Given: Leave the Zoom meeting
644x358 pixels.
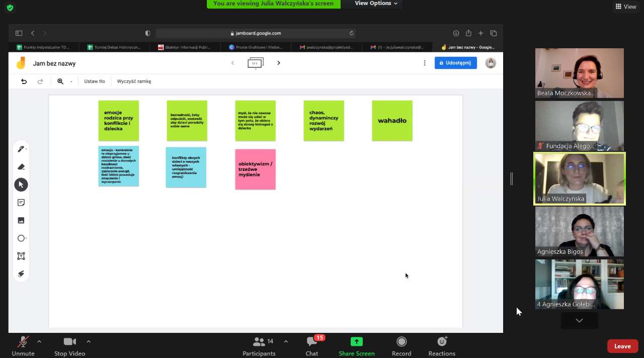Looking at the screenshot, I should [x=622, y=346].
